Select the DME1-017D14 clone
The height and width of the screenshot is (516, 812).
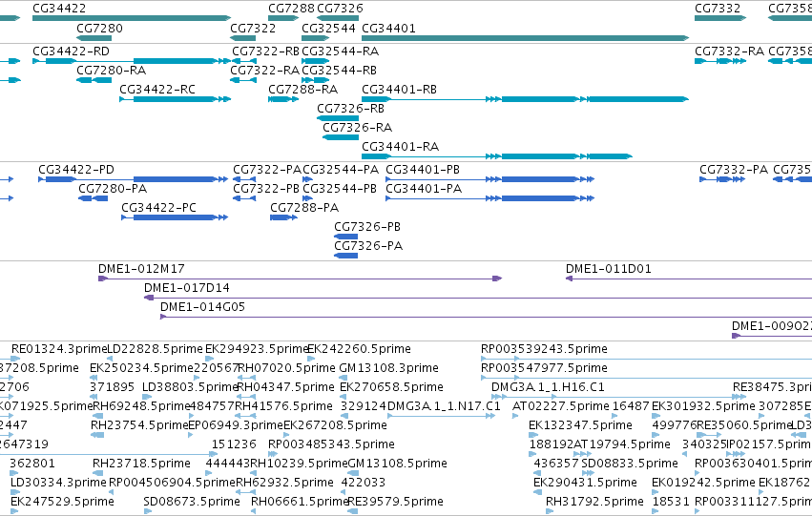point(478,299)
